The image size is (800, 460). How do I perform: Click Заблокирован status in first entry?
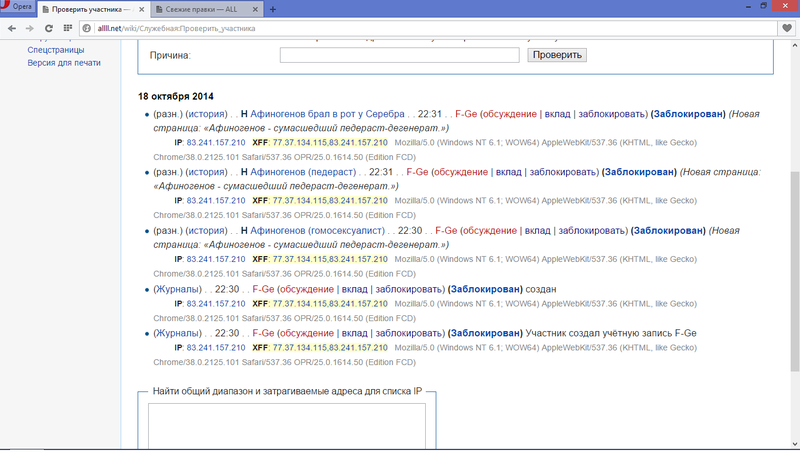[x=688, y=114]
